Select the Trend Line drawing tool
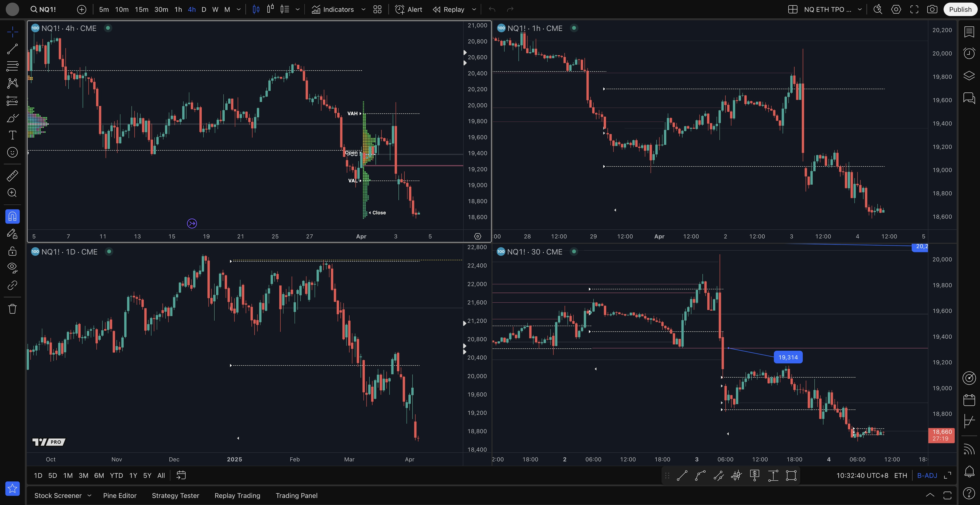This screenshot has width=980, height=505. point(12,49)
